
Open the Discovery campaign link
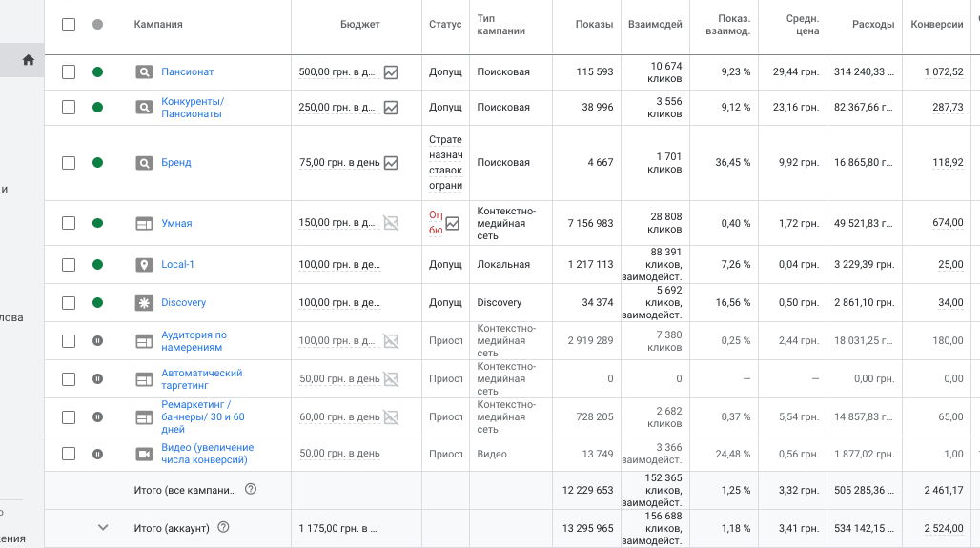184,302
